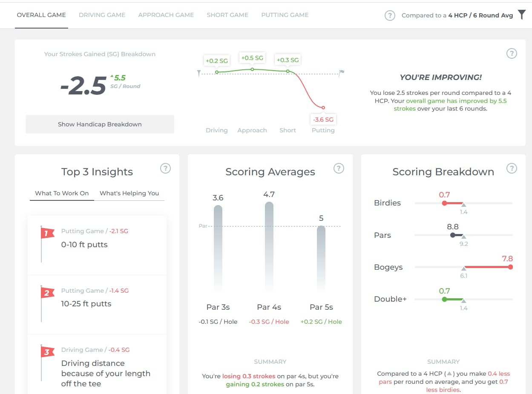Click Show Handicap Breakdown button
Image resolution: width=532 pixels, height=394 pixels.
100,124
